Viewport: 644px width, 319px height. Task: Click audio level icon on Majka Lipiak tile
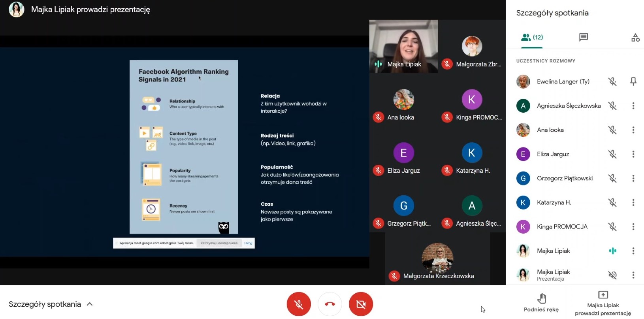tap(378, 64)
